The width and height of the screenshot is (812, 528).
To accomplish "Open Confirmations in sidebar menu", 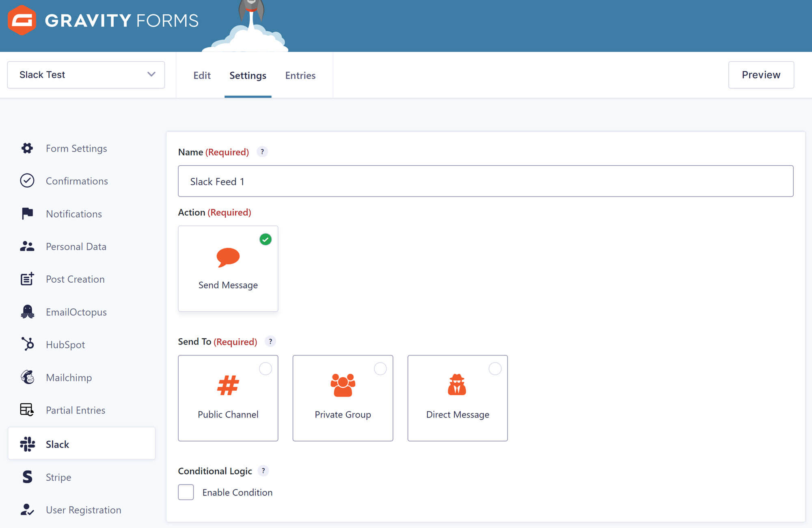I will [x=77, y=181].
